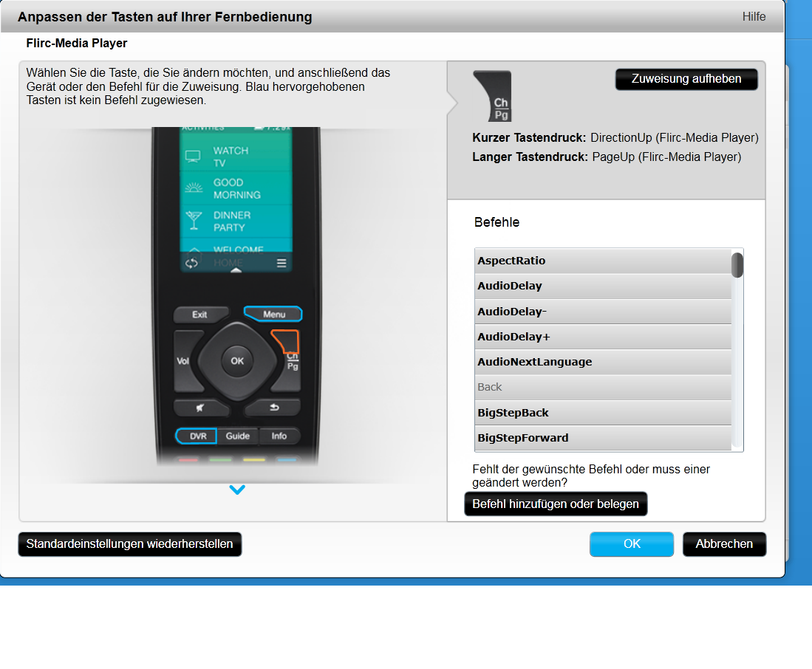The height and width of the screenshot is (669, 812).
Task: Select the DVR button on the remote
Action: point(197,436)
